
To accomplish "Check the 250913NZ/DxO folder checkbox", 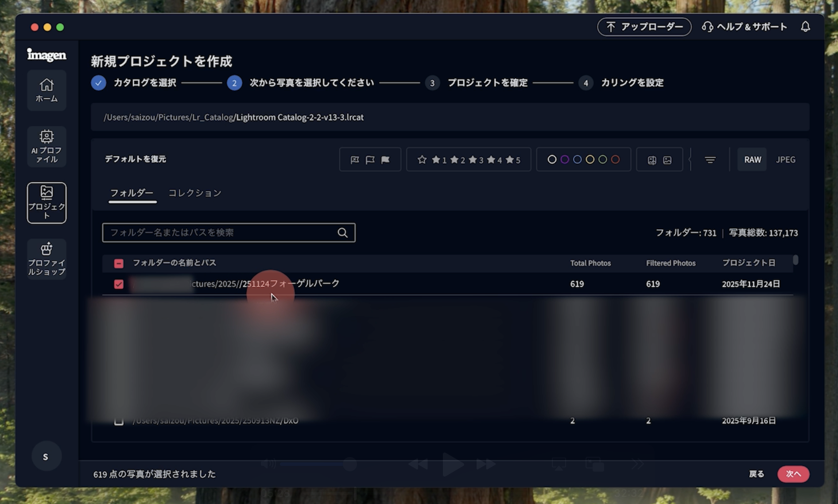I will point(119,421).
